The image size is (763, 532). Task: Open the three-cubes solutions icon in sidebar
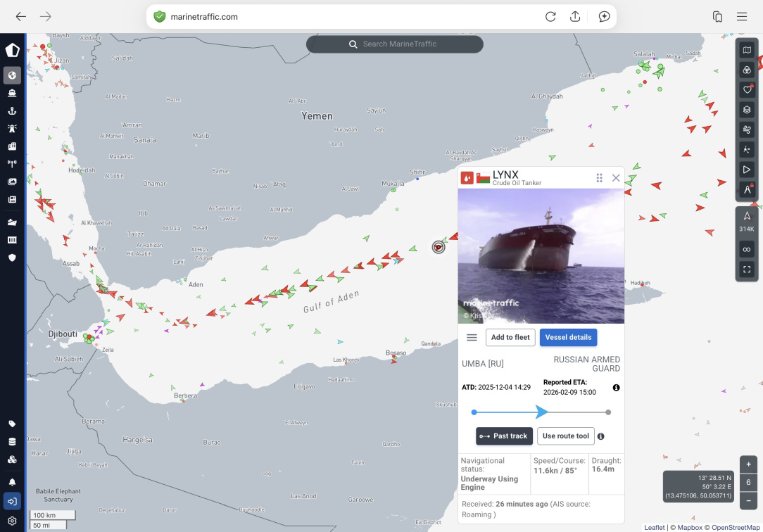click(12, 459)
